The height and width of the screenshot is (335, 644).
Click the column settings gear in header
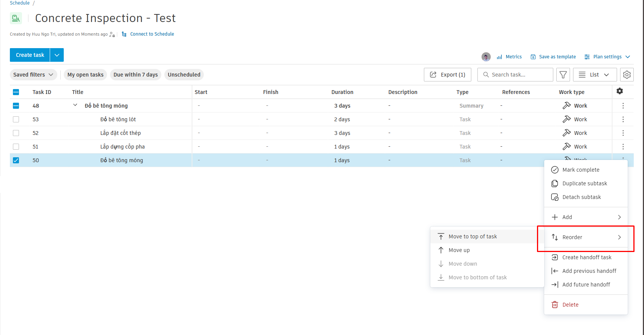click(x=620, y=91)
